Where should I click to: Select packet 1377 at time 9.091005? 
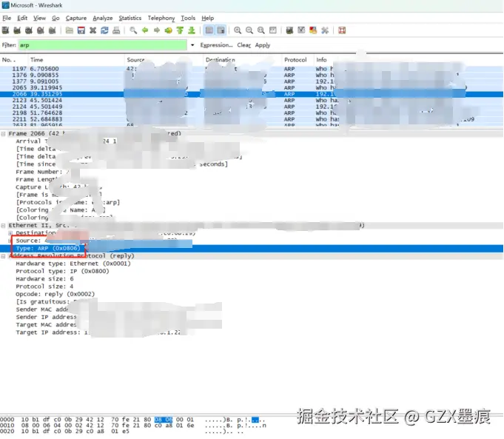pyautogui.click(x=252, y=81)
